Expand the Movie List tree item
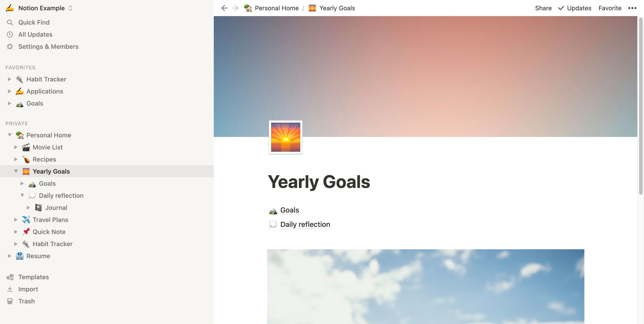Viewport: 644px width, 324px height. [x=15, y=147]
